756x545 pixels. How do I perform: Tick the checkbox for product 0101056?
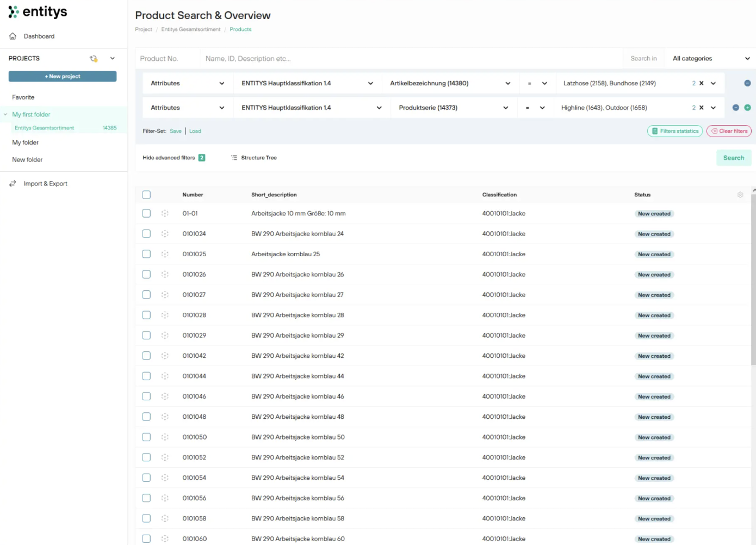pyautogui.click(x=146, y=498)
